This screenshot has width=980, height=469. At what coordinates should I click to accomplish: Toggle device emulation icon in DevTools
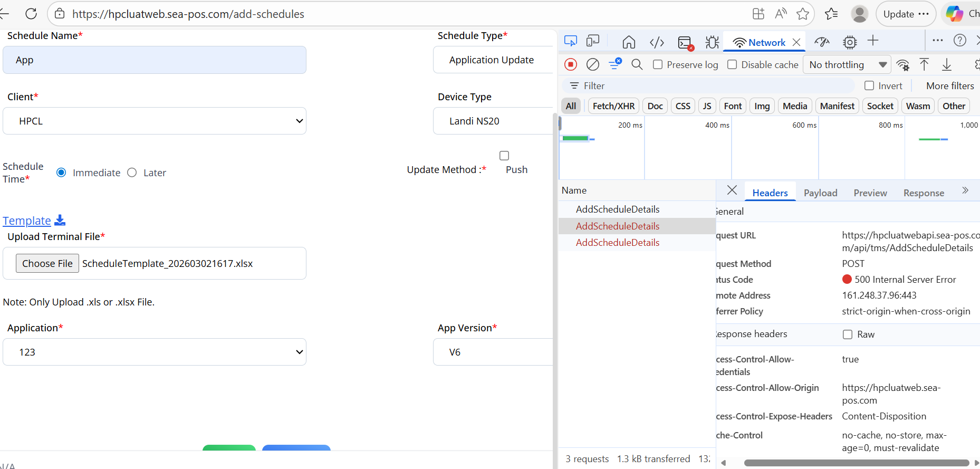[593, 41]
